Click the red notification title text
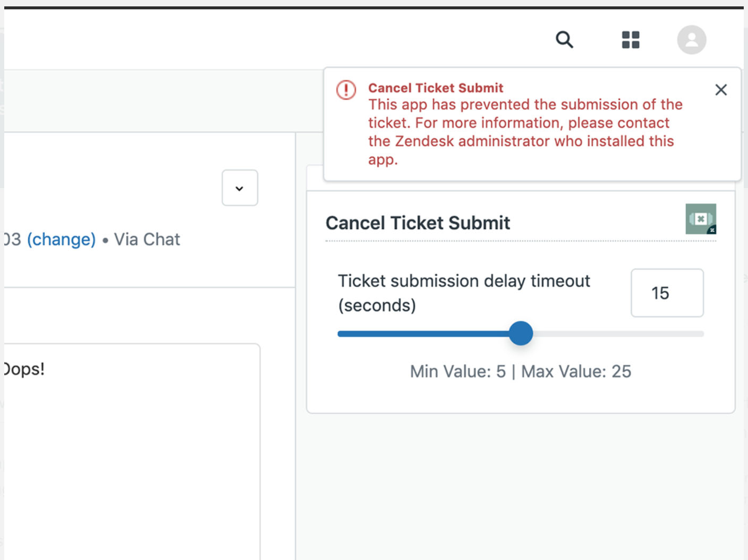This screenshot has height=560, width=748. 436,88
